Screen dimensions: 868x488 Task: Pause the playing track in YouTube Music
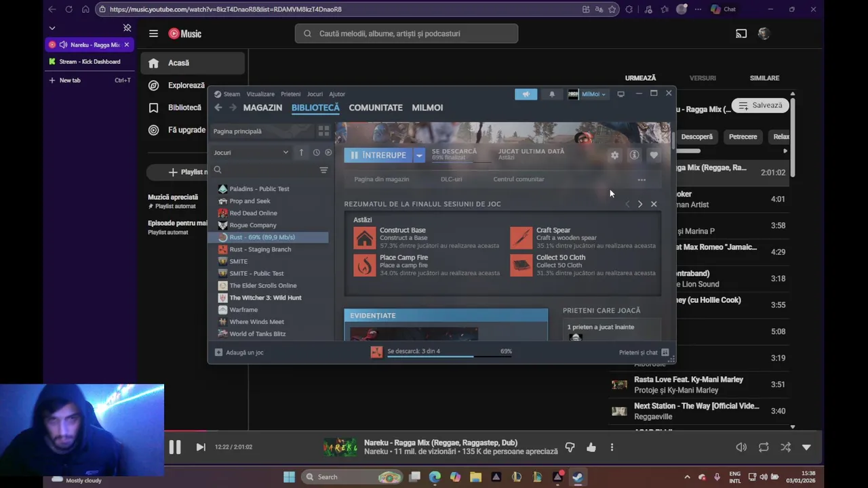pyautogui.click(x=175, y=447)
